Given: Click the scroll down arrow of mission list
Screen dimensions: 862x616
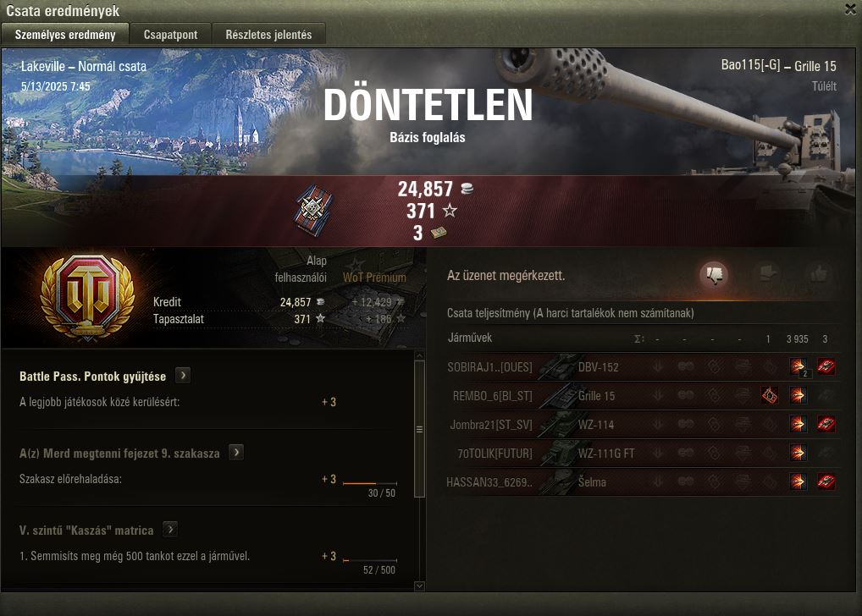Looking at the screenshot, I should [x=419, y=586].
